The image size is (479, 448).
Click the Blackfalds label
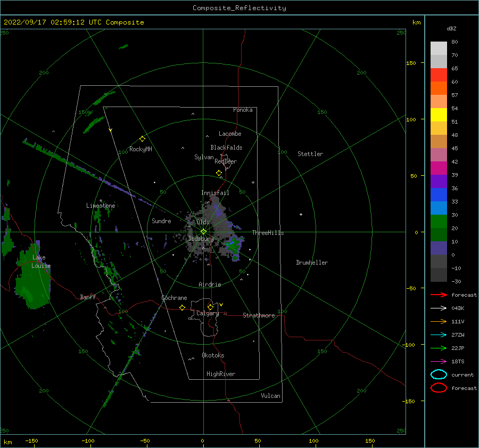(226, 148)
